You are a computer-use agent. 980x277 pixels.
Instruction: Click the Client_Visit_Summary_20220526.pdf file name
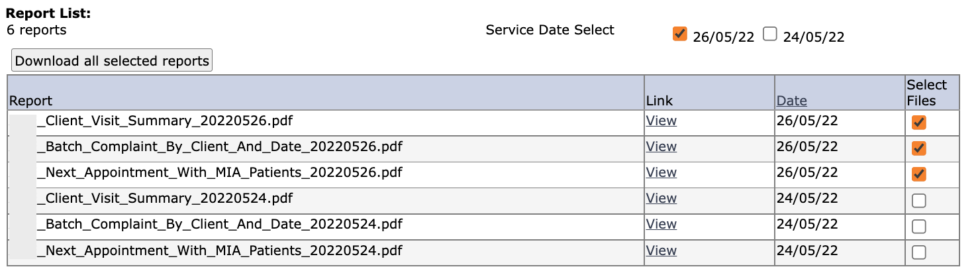(165, 121)
